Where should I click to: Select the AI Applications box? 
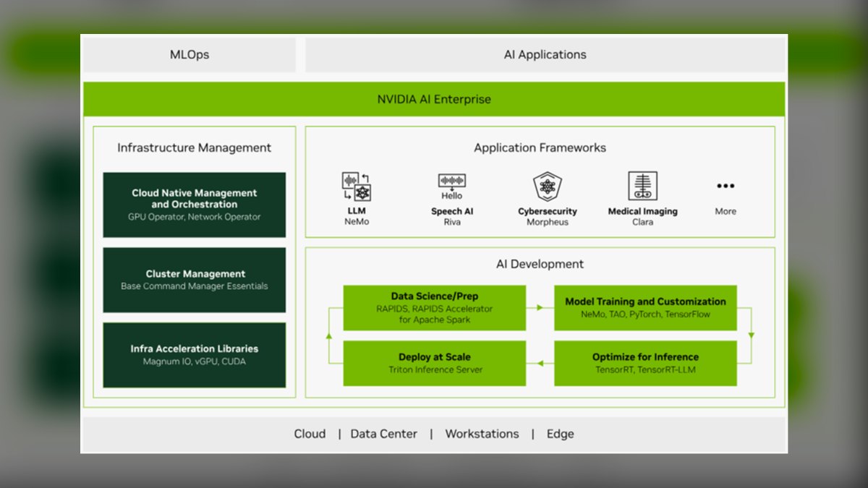coord(545,55)
